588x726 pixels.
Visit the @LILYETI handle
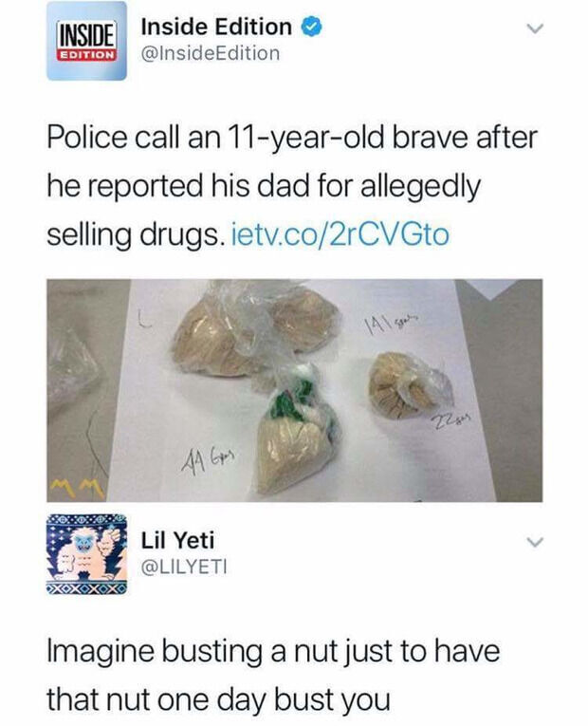(184, 568)
